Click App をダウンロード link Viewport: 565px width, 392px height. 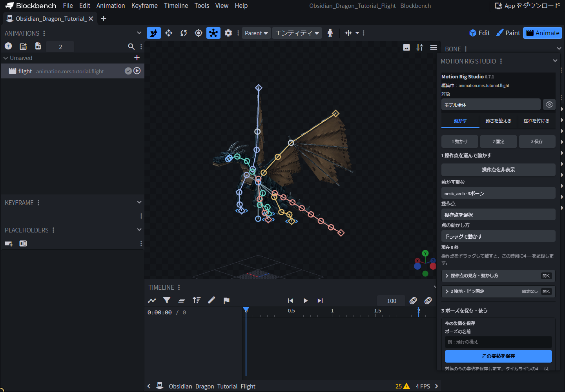(x=527, y=5)
